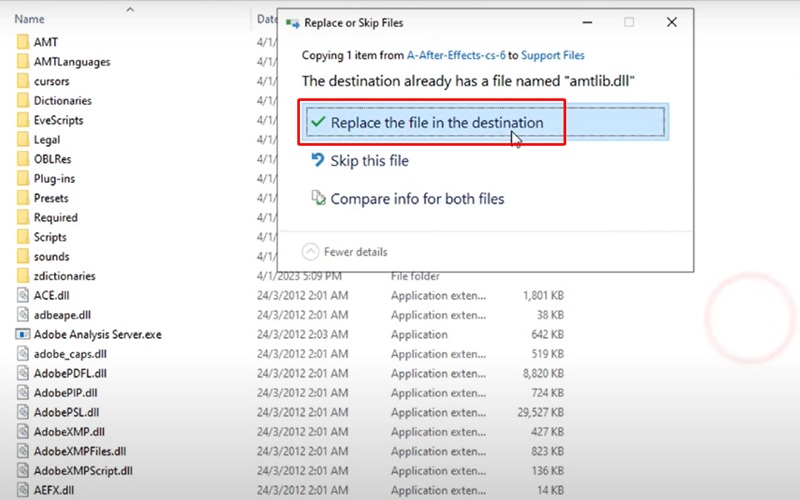
Task: Sort files by the Name column header
Action: click(x=29, y=19)
